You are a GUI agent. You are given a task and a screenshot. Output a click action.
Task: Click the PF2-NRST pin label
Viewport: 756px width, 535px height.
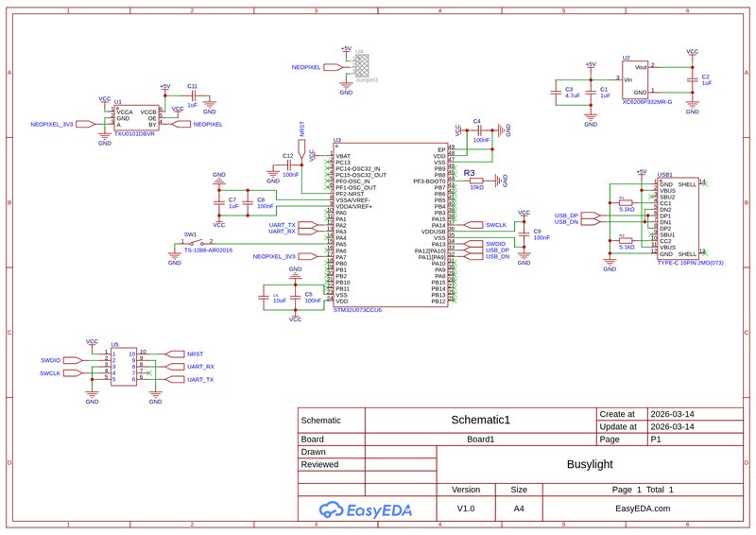pos(350,194)
